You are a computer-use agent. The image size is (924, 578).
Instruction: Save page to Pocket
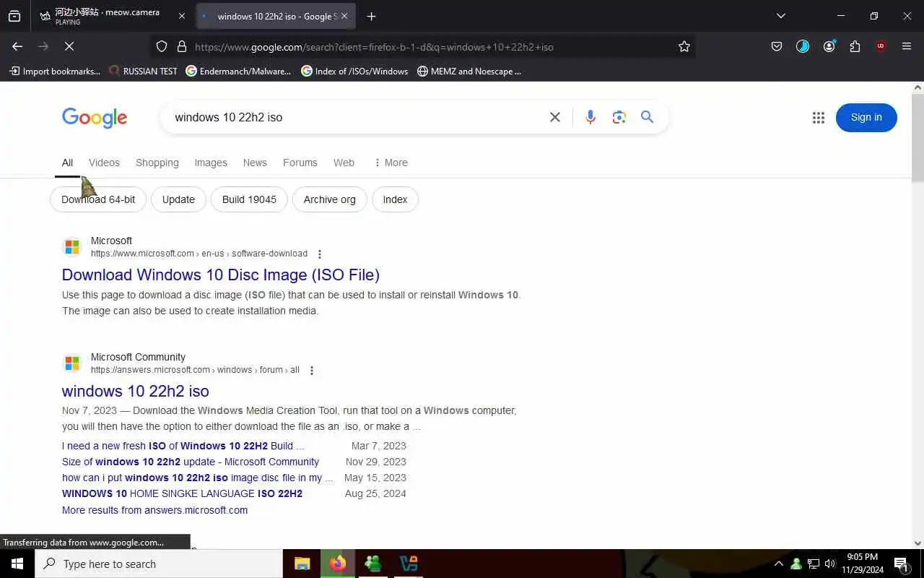777,46
